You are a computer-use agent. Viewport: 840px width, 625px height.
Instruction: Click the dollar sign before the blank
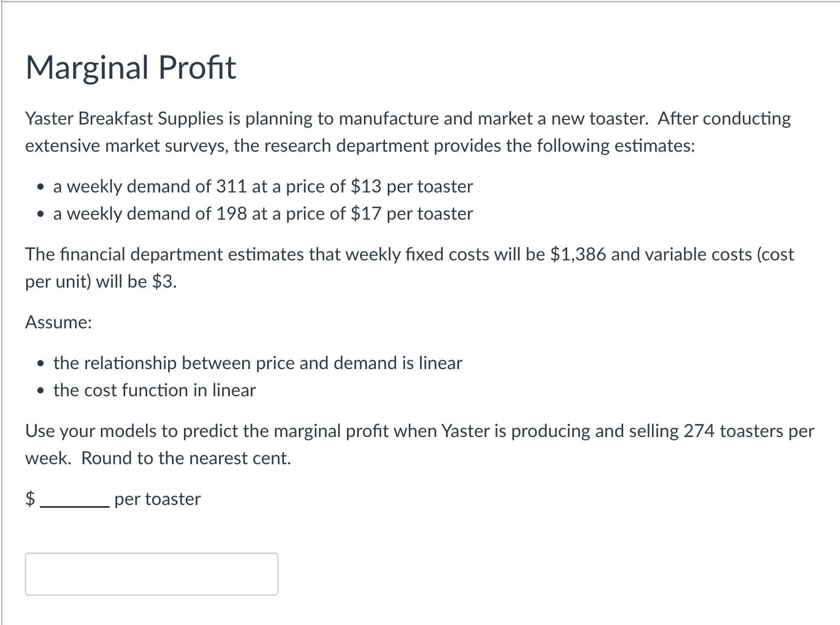[x=31, y=499]
